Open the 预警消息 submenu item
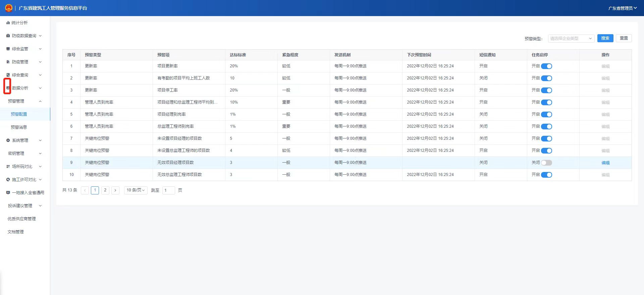Image resolution: width=644 pixels, height=295 pixels. tap(25, 127)
